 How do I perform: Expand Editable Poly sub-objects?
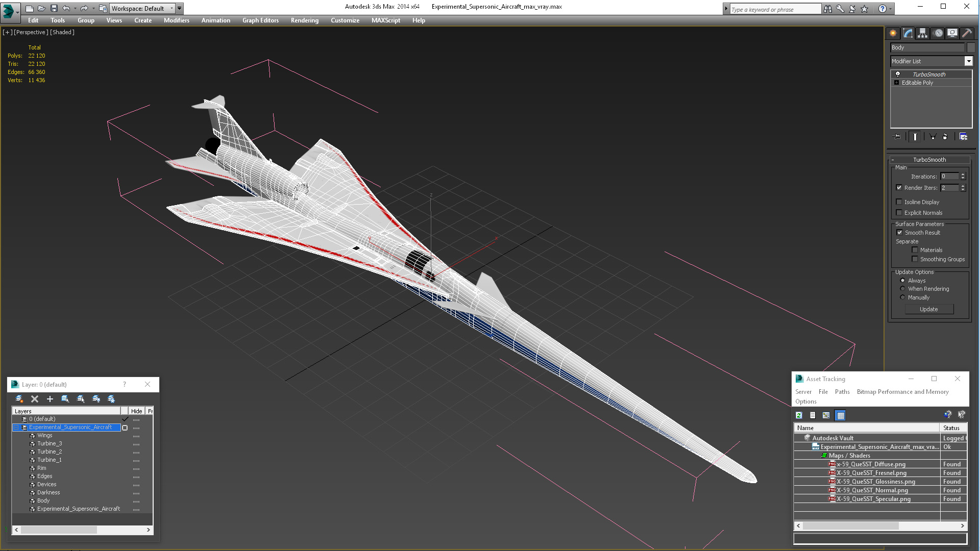897,83
